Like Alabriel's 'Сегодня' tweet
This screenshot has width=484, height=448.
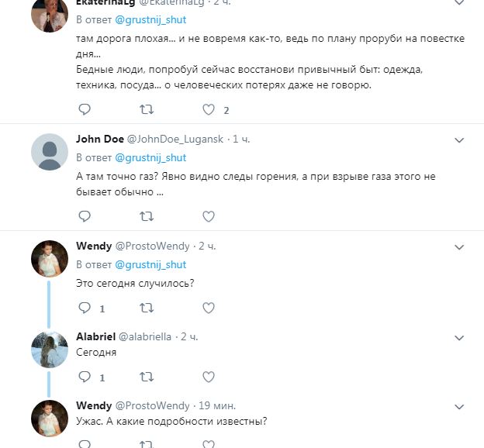(208, 377)
